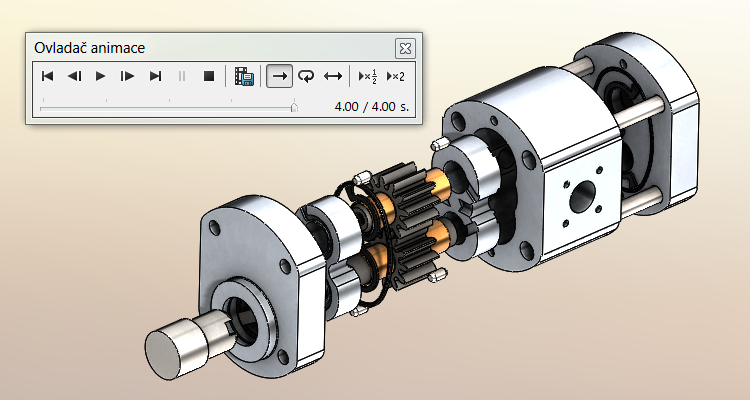Screen dimensions: 750x400
Task: Step forward one frame
Action: click(127, 76)
